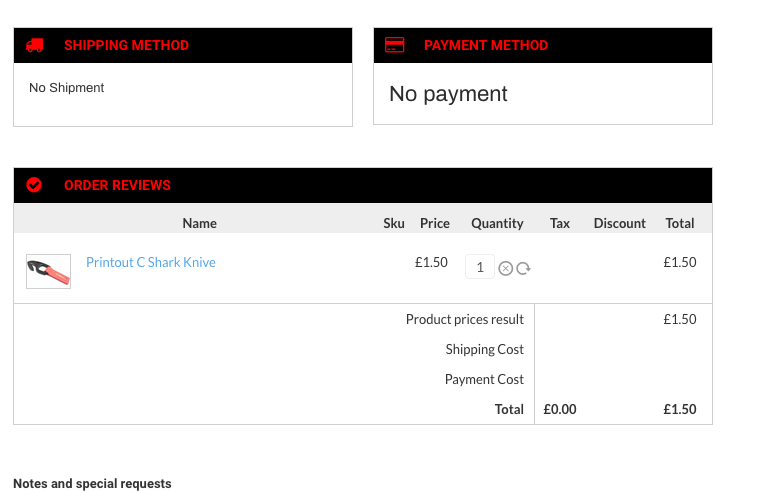The width and height of the screenshot is (757, 491).
Task: Click the payment credit card icon
Action: coord(394,45)
